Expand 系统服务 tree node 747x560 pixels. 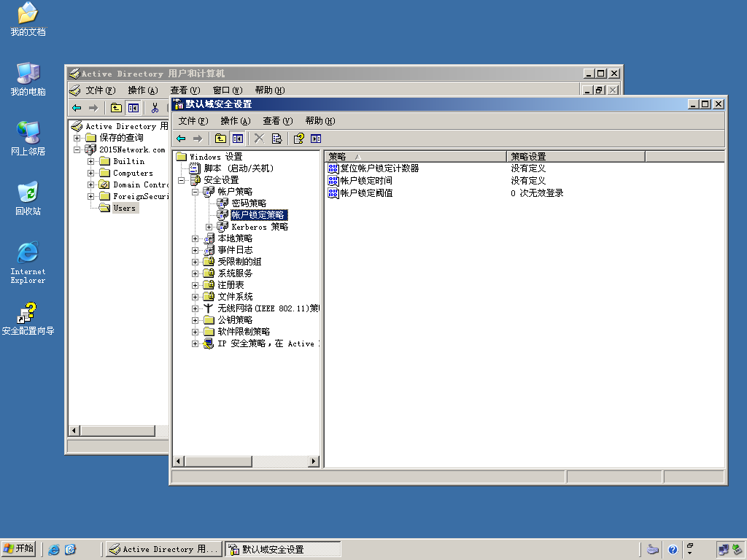[195, 274]
